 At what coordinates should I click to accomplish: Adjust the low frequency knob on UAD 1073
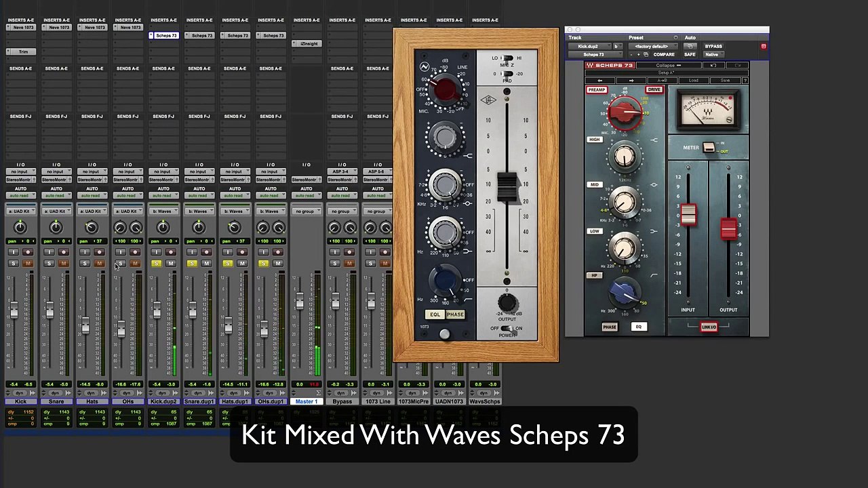tap(446, 232)
